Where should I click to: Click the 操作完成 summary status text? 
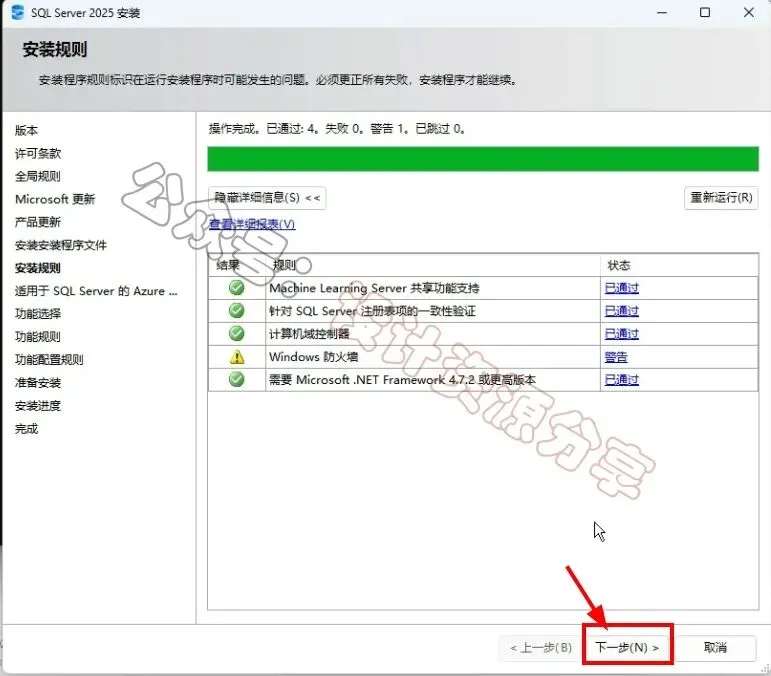pyautogui.click(x=337, y=129)
